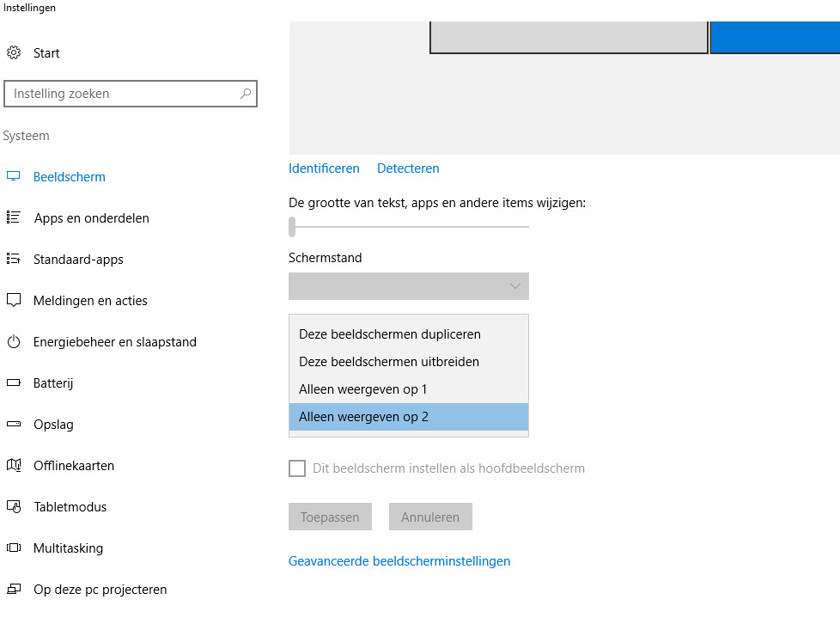Focus the Instelling zoeken search box
The width and height of the screenshot is (840, 618).
pos(131,94)
